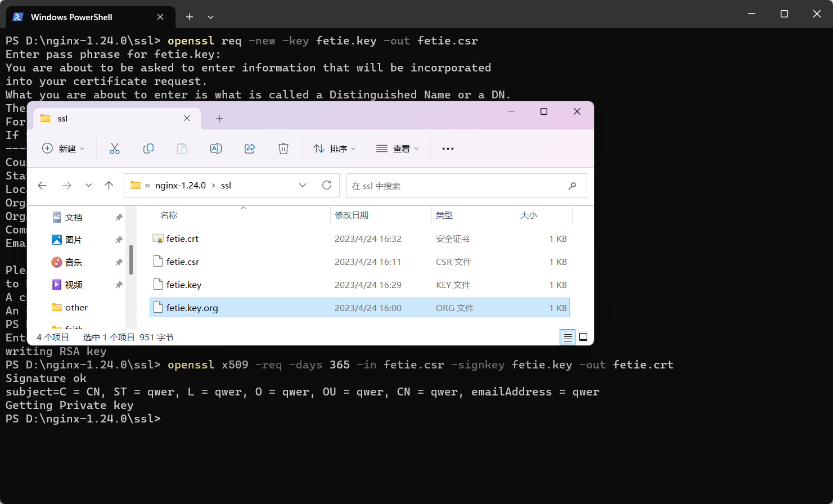Screen dimensions: 833x504
Task: Open the address bar history dropdown chevron
Action: (x=303, y=185)
